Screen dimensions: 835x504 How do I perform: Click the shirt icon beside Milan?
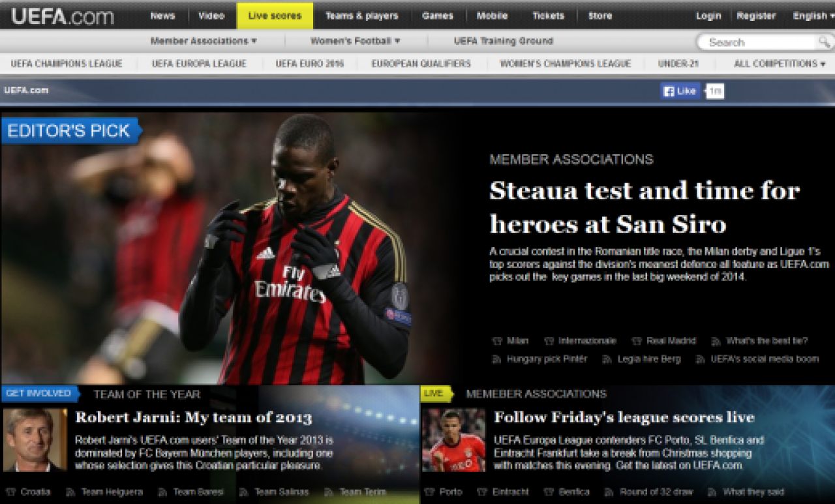tap(497, 341)
